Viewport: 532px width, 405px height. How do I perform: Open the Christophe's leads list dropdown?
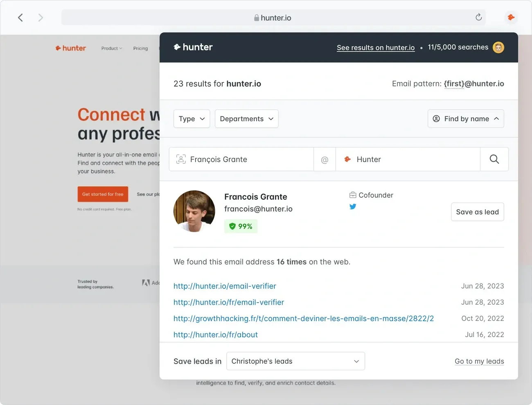pyautogui.click(x=295, y=361)
